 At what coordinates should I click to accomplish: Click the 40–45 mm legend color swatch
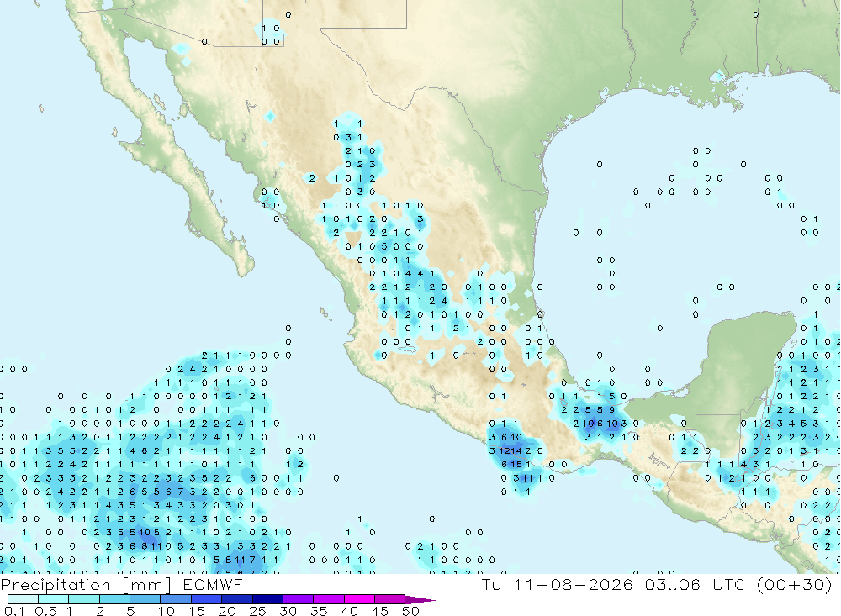pyautogui.click(x=359, y=599)
